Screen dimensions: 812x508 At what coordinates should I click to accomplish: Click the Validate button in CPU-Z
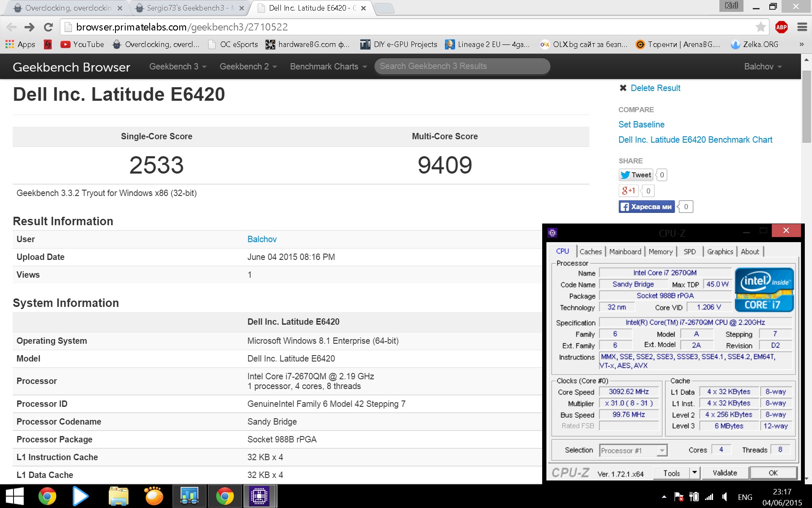pyautogui.click(x=725, y=473)
